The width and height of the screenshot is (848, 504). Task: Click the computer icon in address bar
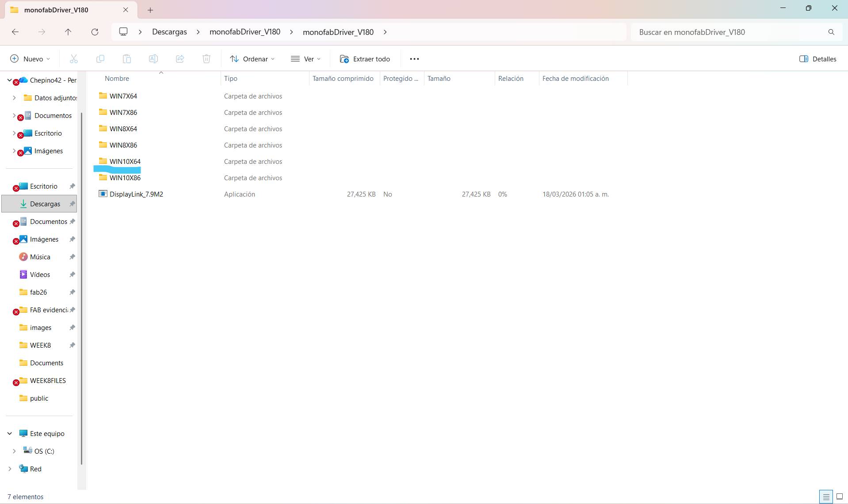tap(123, 32)
